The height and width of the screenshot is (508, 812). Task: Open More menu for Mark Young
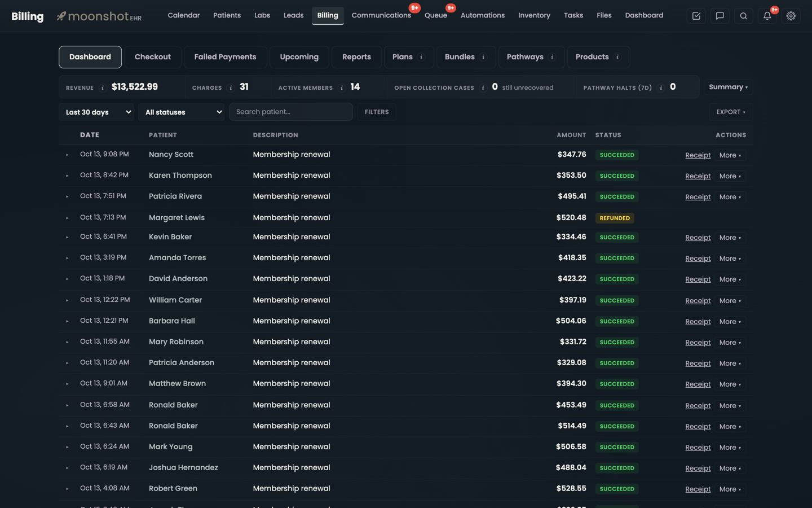click(730, 448)
